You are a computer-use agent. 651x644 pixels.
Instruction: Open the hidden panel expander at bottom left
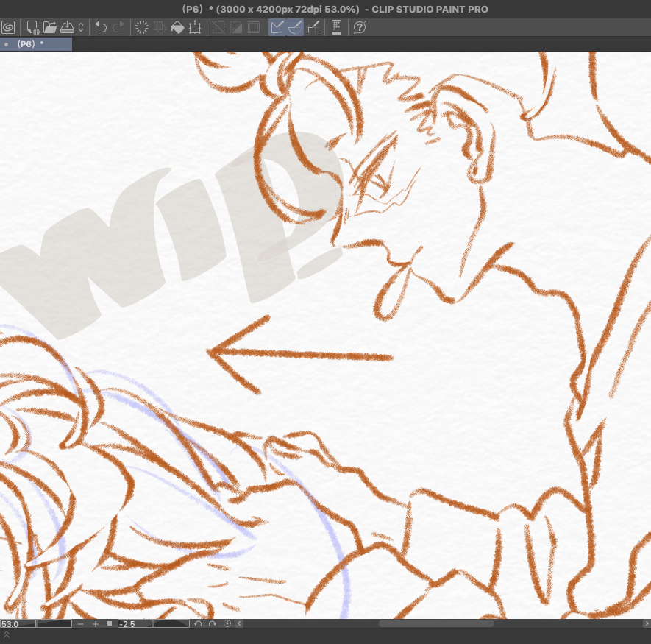[x=7, y=634]
